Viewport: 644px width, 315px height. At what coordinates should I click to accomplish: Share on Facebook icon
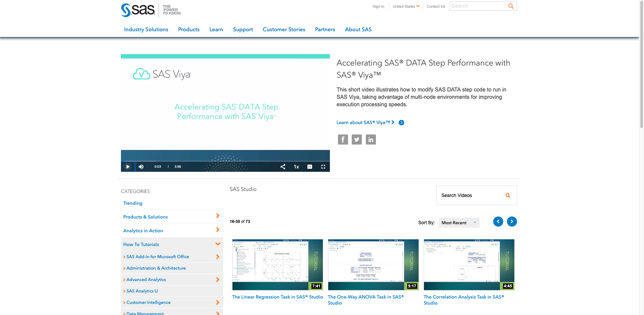[x=343, y=140]
